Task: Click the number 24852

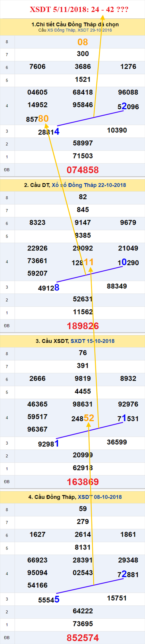Action: pyautogui.click(x=83, y=418)
